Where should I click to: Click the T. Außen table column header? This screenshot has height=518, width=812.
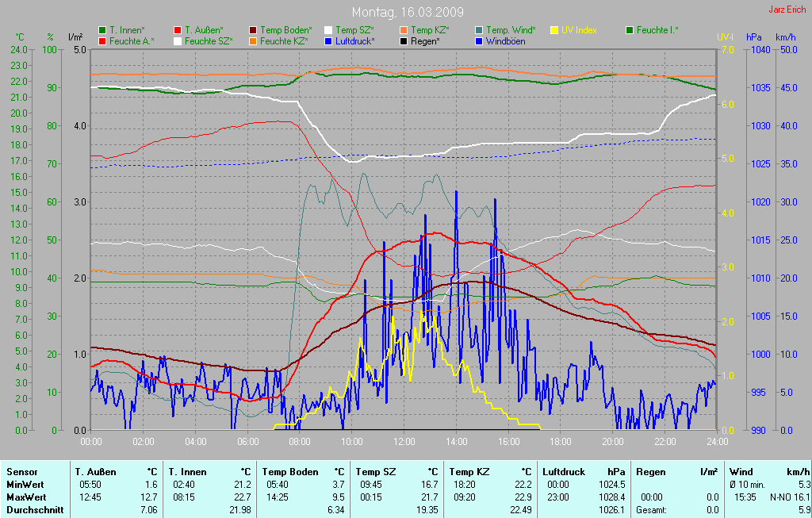click(95, 472)
